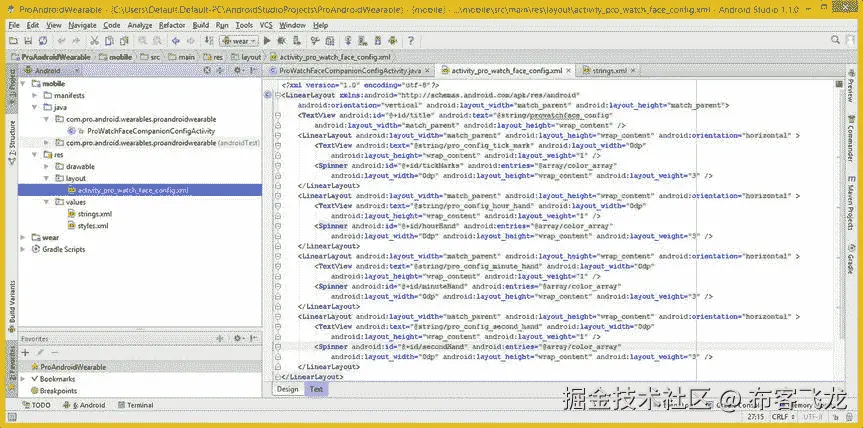This screenshot has width=863, height=428.
Task: Close the activity_pro_watch_face_config.xml tab
Action: pos(569,71)
